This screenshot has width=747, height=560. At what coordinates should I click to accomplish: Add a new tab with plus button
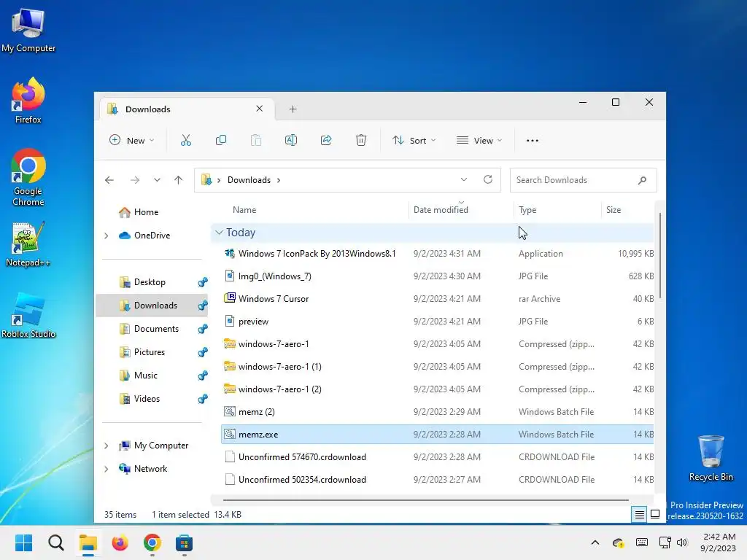tap(293, 109)
